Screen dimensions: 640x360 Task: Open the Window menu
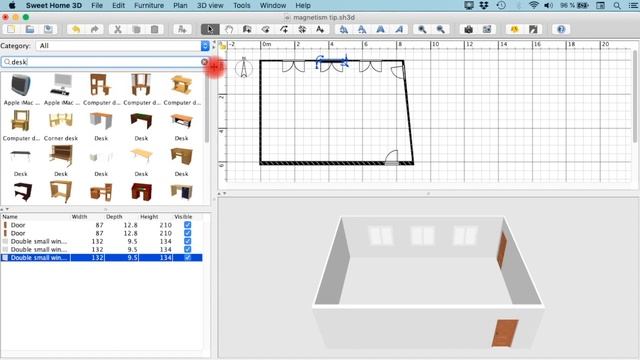click(x=273, y=5)
